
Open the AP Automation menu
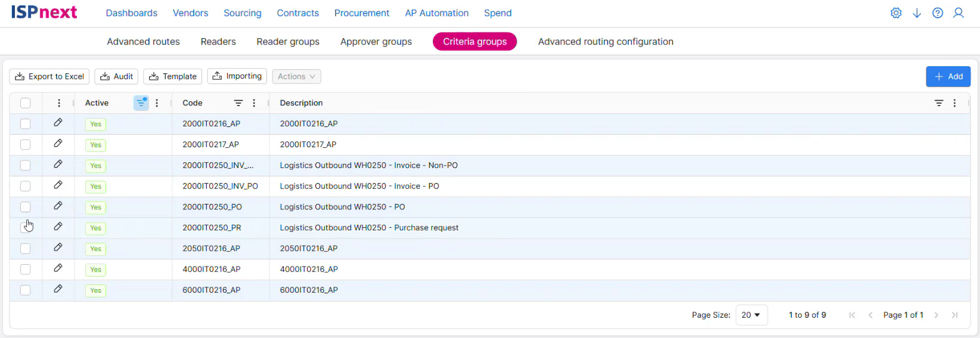coord(437,13)
